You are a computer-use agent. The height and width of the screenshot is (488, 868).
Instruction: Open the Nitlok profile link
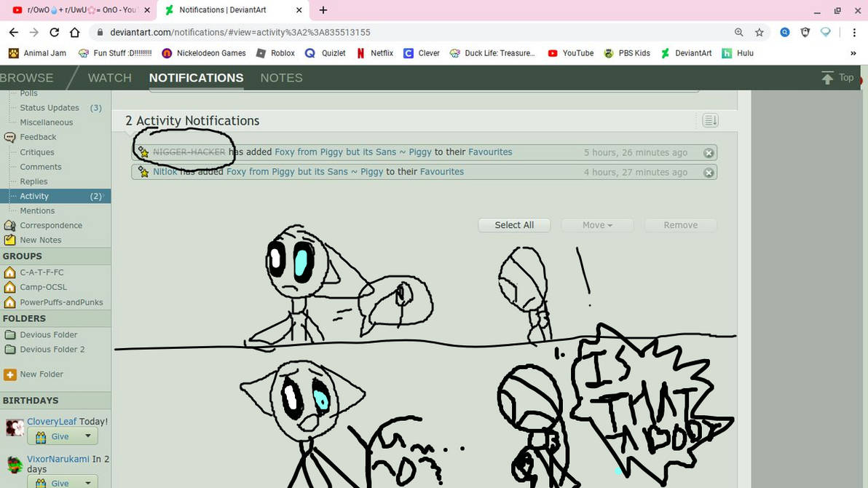pyautogui.click(x=165, y=172)
